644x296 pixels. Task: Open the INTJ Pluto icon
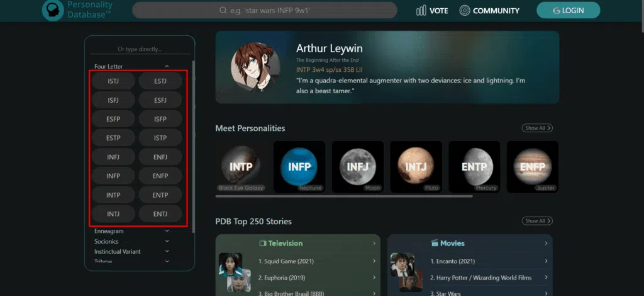click(416, 166)
